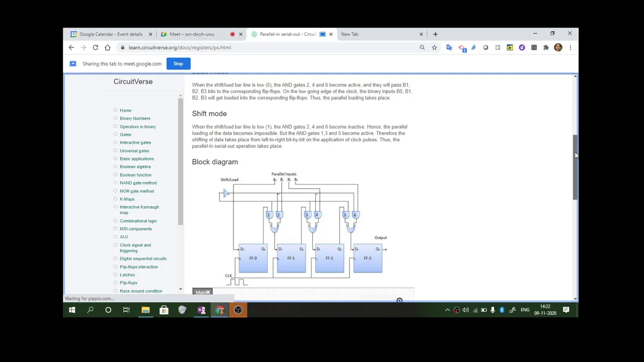The image size is (644, 362).
Task: Click the main page scrollbar thumb
Action: point(575,167)
